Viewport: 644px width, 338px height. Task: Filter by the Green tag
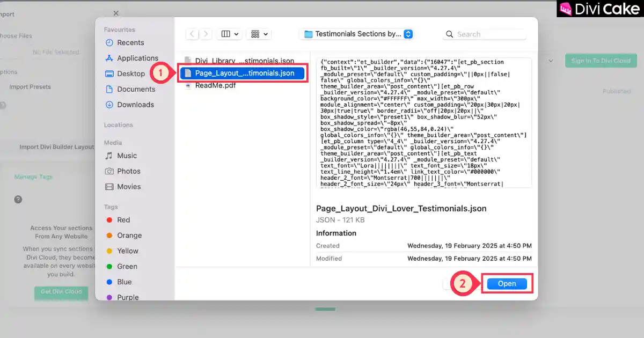tap(127, 267)
